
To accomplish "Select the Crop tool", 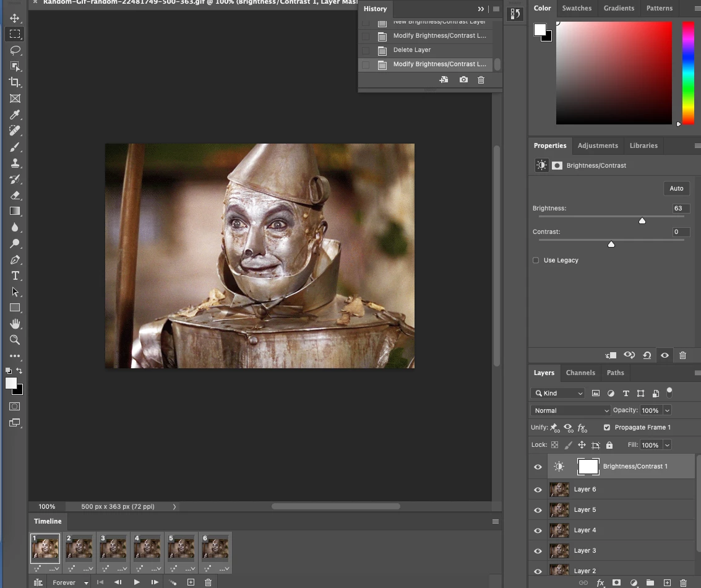I will (x=15, y=82).
